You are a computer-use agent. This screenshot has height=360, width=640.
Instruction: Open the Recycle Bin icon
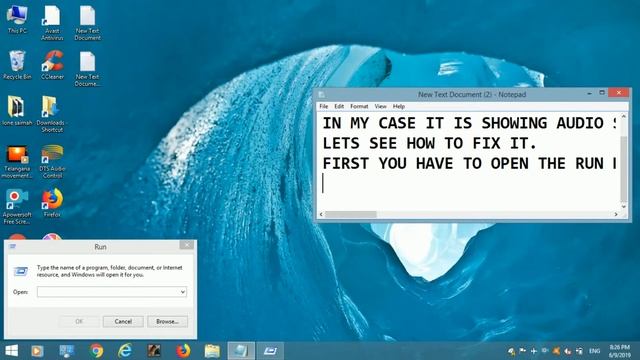click(x=17, y=64)
